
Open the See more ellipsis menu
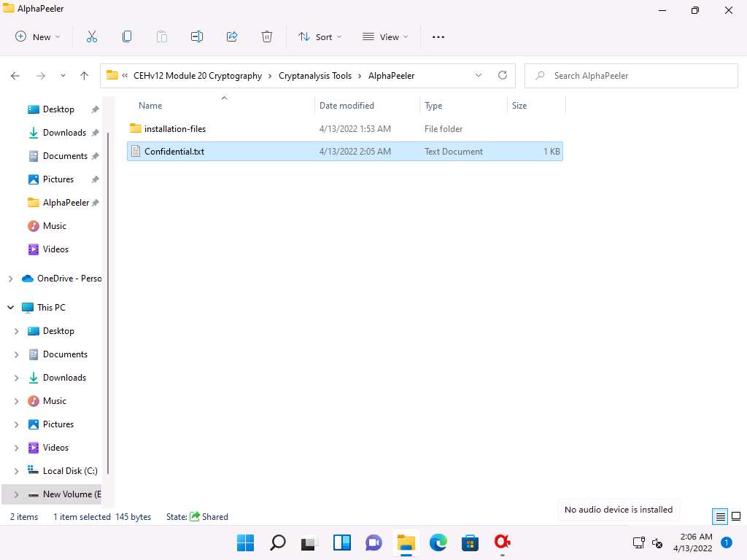(438, 36)
